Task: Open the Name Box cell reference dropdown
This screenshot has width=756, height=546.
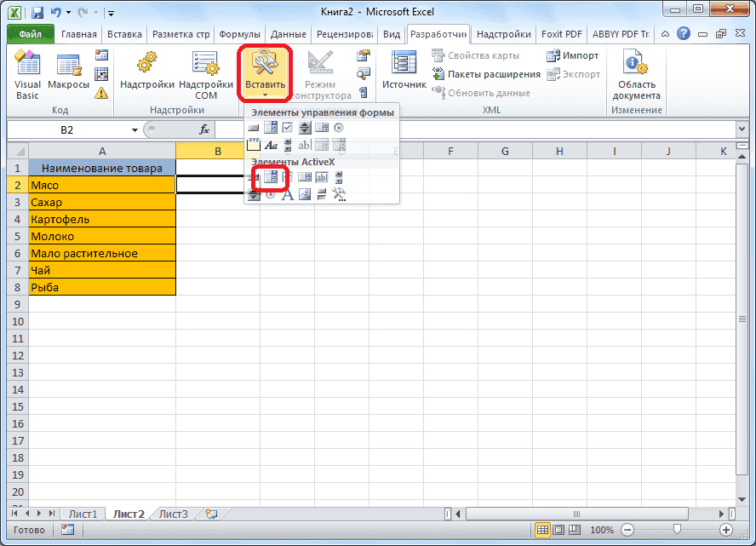Action: pyautogui.click(x=135, y=128)
